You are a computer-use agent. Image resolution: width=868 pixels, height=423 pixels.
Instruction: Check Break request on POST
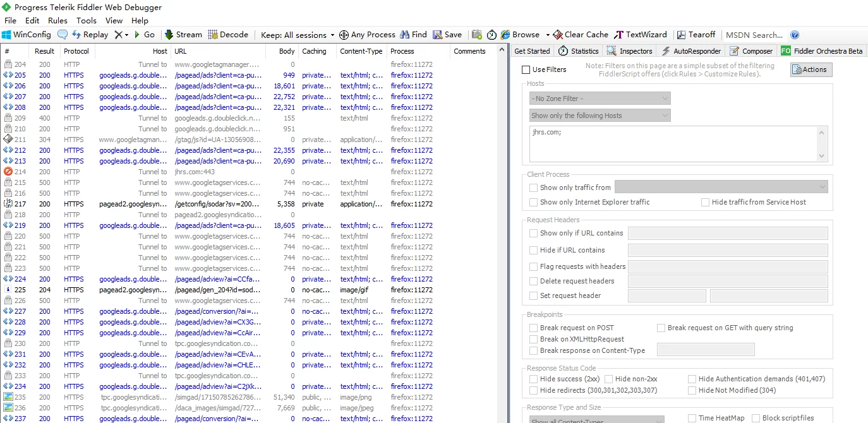[534, 328]
